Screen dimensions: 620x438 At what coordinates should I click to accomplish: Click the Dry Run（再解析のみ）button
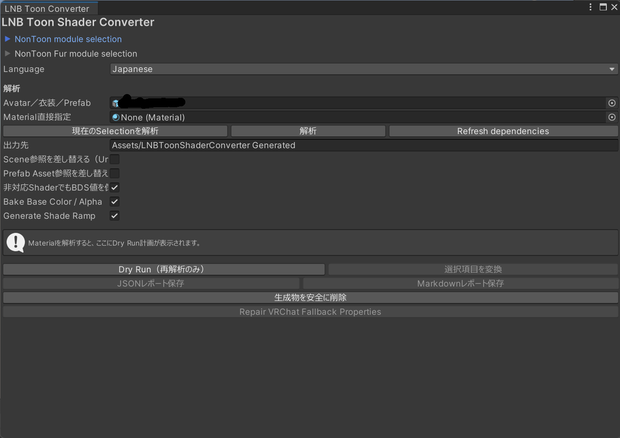tap(164, 270)
